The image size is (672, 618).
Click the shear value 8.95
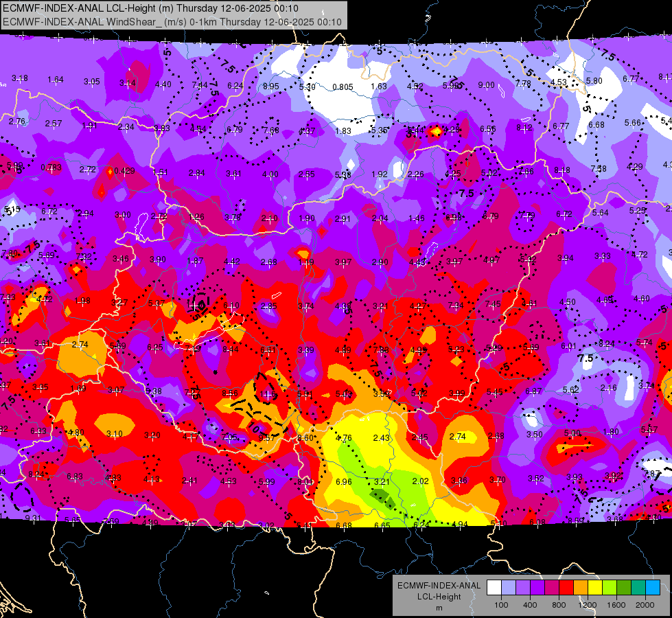[271, 87]
